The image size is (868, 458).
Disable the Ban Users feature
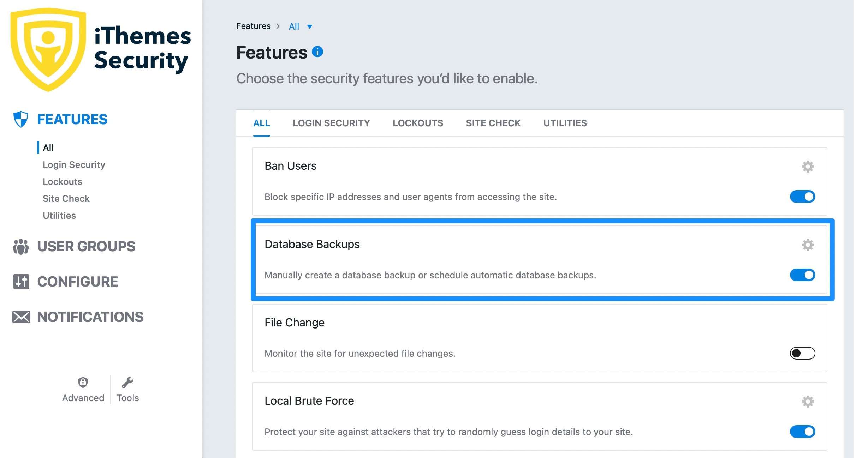(803, 197)
